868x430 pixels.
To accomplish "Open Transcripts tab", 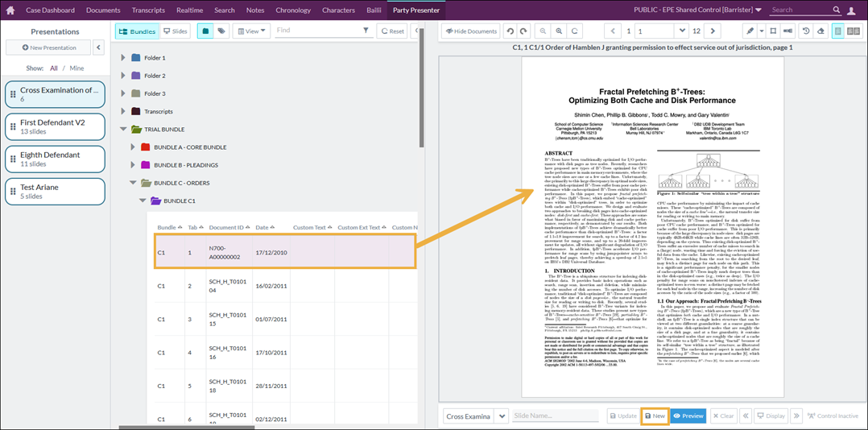I will [x=149, y=10].
